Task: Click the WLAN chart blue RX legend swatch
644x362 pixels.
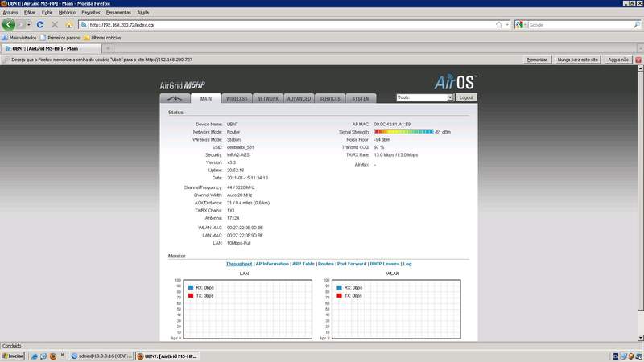Action: tap(339, 288)
